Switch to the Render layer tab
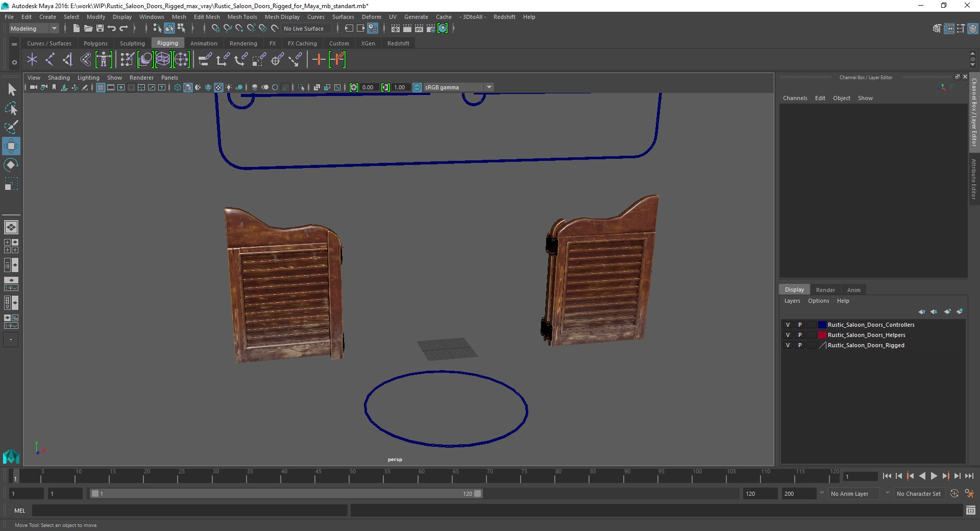The image size is (980, 531). click(825, 289)
